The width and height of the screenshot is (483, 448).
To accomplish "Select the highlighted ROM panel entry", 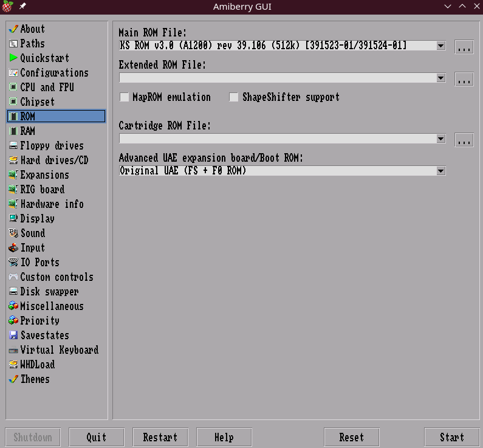I will 56,116.
